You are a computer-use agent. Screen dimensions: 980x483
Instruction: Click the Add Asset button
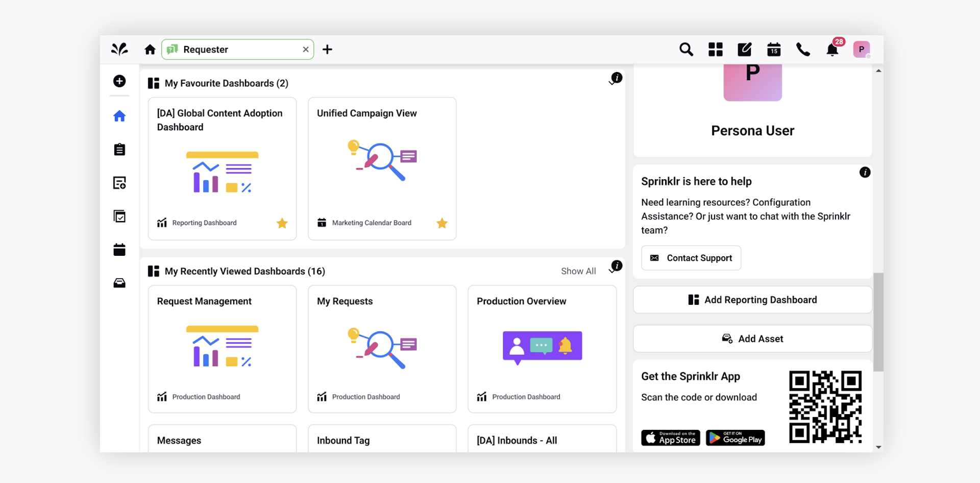point(752,339)
